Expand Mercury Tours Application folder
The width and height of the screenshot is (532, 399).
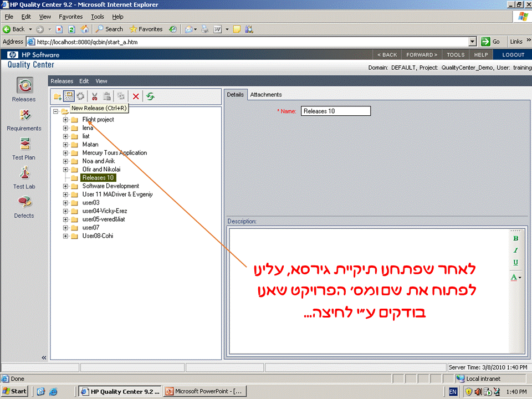[65, 153]
